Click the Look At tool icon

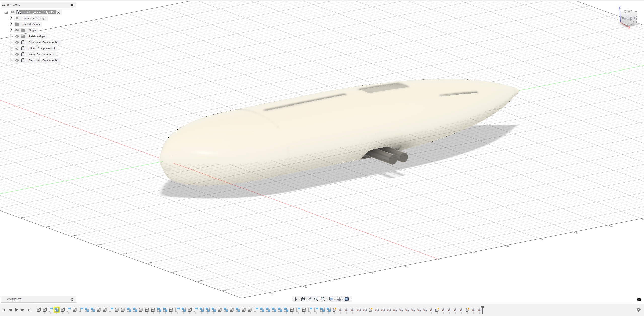(303, 299)
